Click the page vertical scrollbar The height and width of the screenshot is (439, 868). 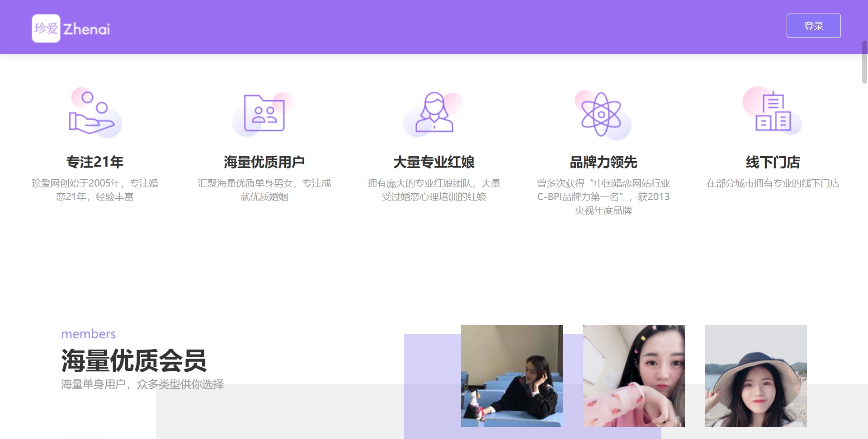[x=864, y=62]
